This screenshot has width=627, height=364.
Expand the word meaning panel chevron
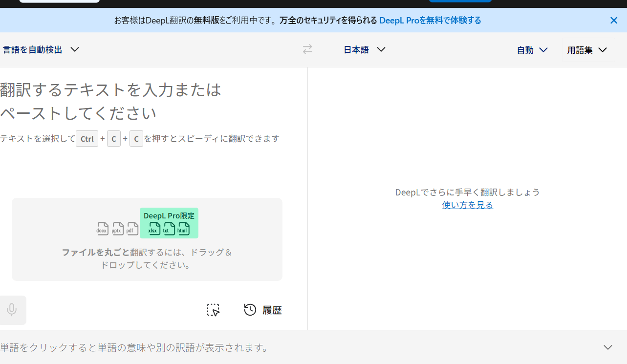[608, 347]
